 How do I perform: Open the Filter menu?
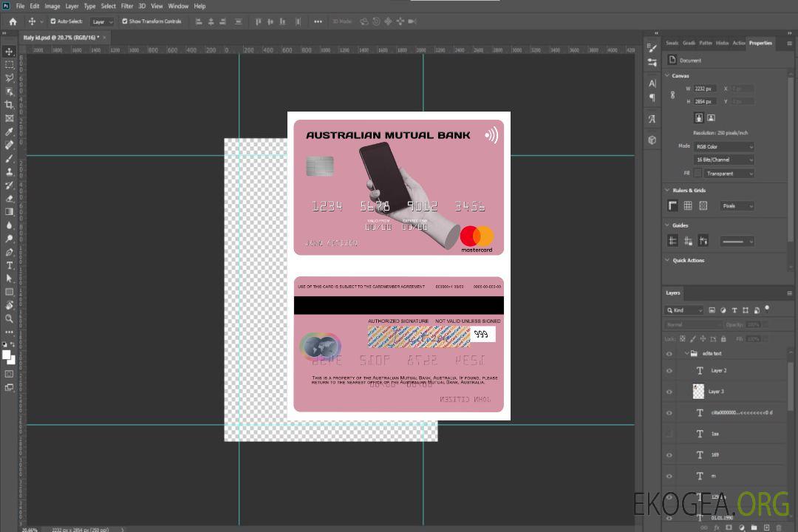(127, 6)
